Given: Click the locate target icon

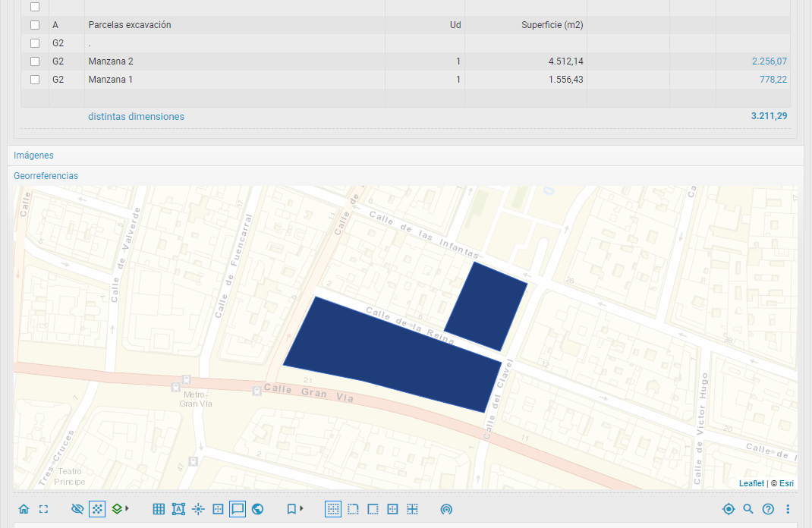Looking at the screenshot, I should pos(729,509).
